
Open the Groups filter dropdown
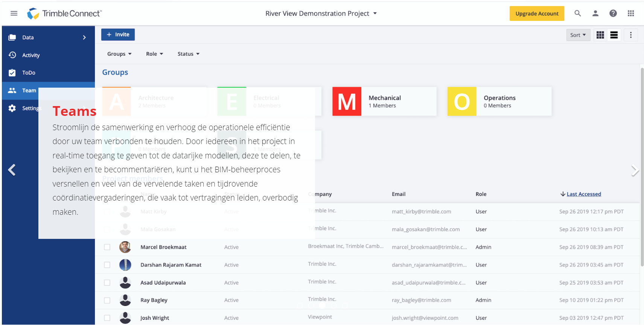coord(119,54)
